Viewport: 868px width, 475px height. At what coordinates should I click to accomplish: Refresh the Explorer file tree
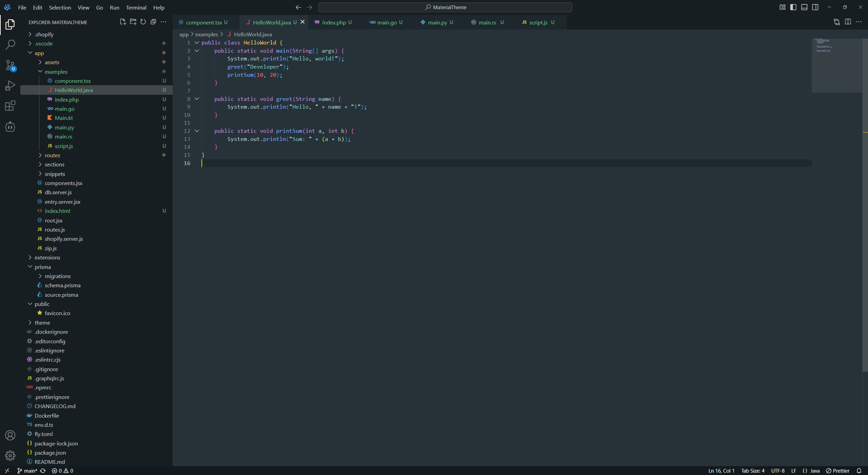tap(143, 22)
